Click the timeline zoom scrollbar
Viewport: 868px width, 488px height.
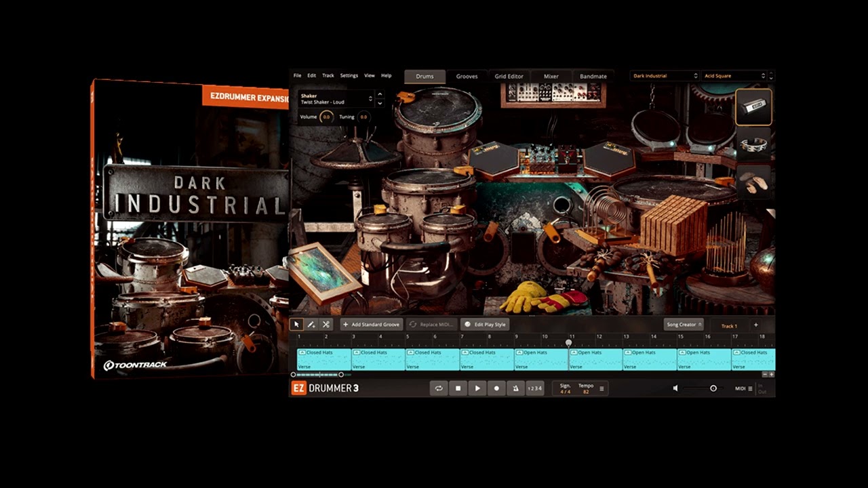click(x=317, y=374)
